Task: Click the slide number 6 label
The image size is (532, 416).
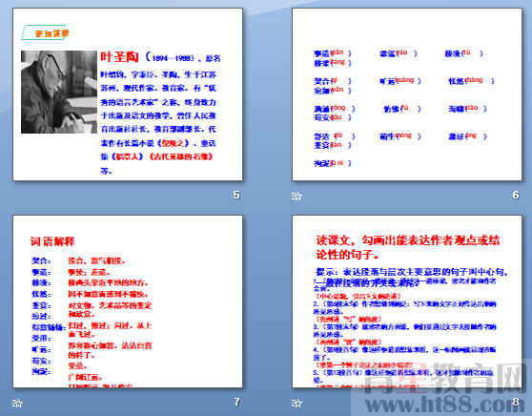Action: point(516,195)
